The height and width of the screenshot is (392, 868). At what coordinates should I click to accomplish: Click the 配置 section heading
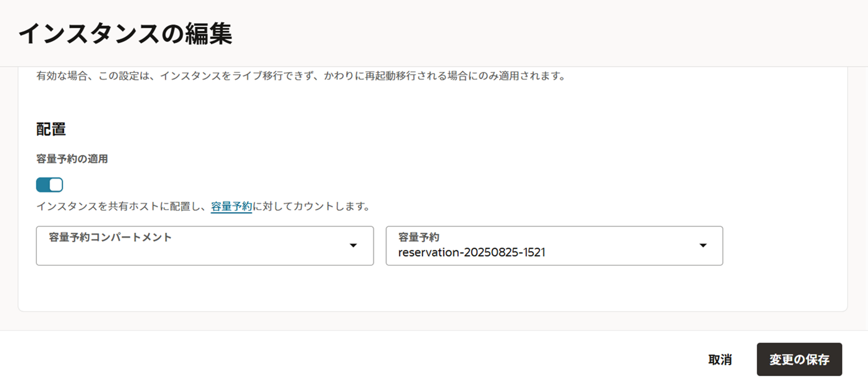pyautogui.click(x=51, y=129)
